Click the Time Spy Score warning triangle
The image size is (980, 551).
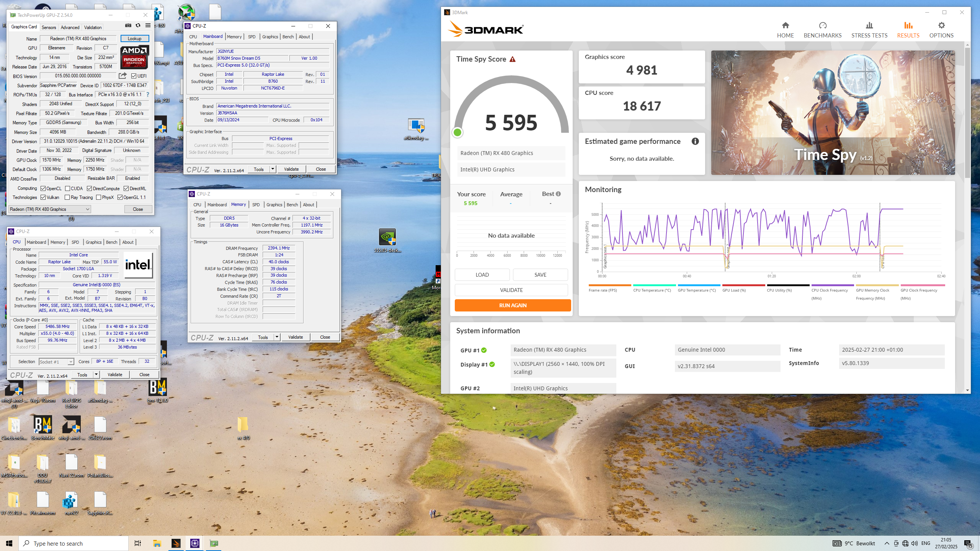pos(513,59)
